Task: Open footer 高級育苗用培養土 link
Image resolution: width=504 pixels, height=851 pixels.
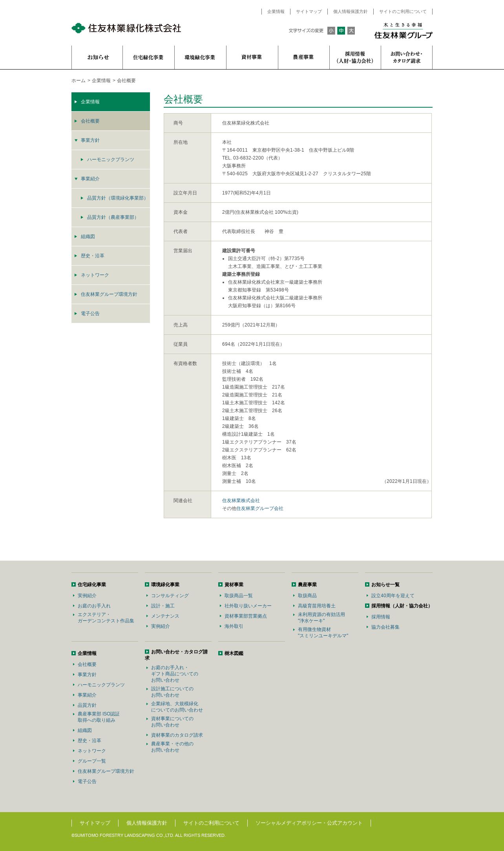Action: coord(317,606)
